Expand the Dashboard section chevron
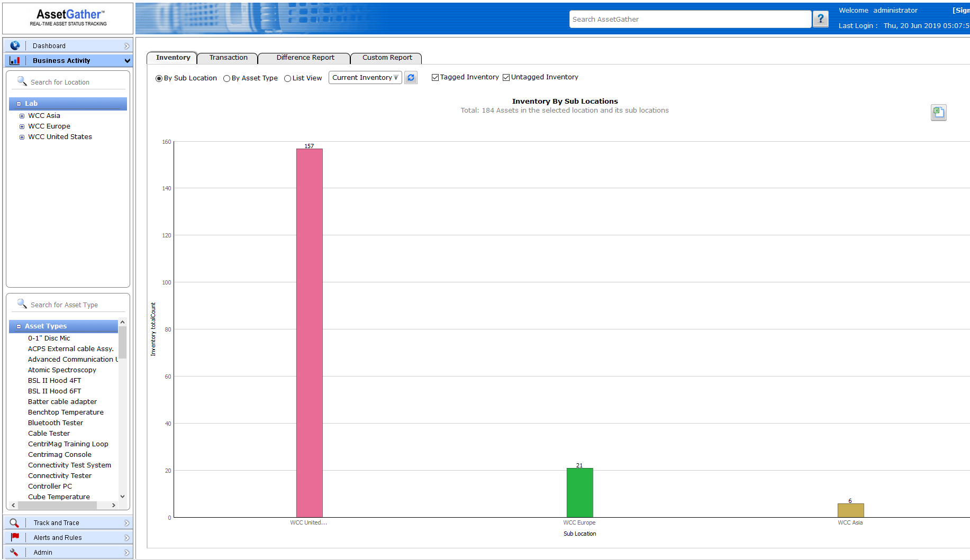Image resolution: width=970 pixels, height=560 pixels. click(x=126, y=46)
